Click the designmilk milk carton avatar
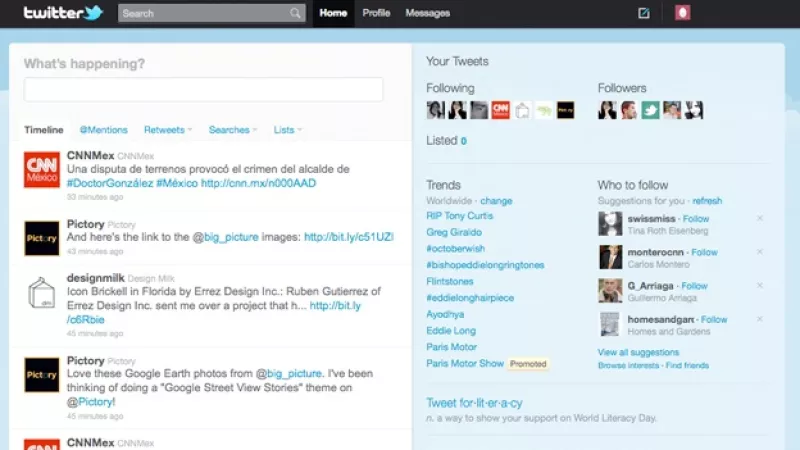Image resolution: width=800 pixels, height=450 pixels. (42, 293)
